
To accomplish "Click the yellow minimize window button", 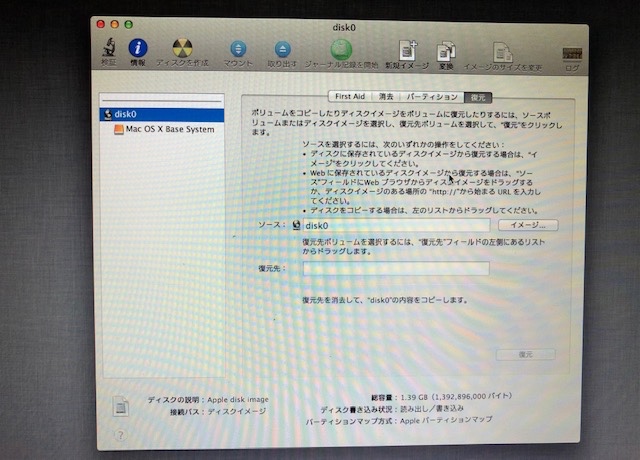I will [x=115, y=24].
